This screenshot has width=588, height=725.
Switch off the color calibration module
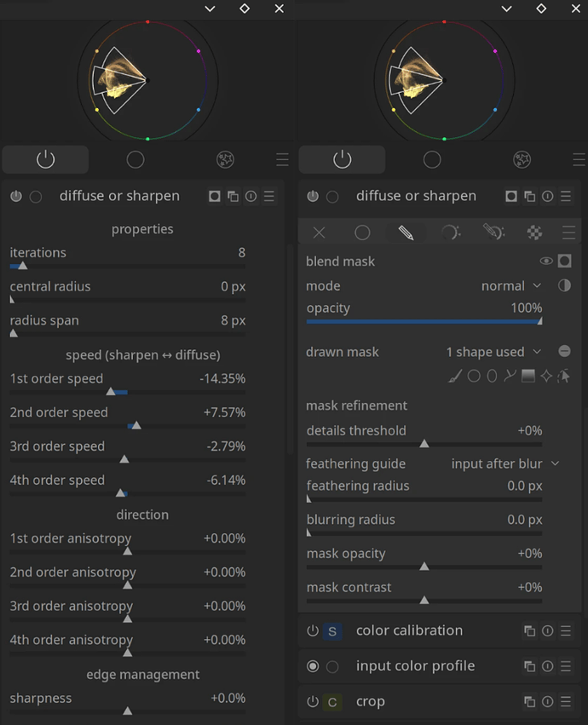(x=313, y=631)
